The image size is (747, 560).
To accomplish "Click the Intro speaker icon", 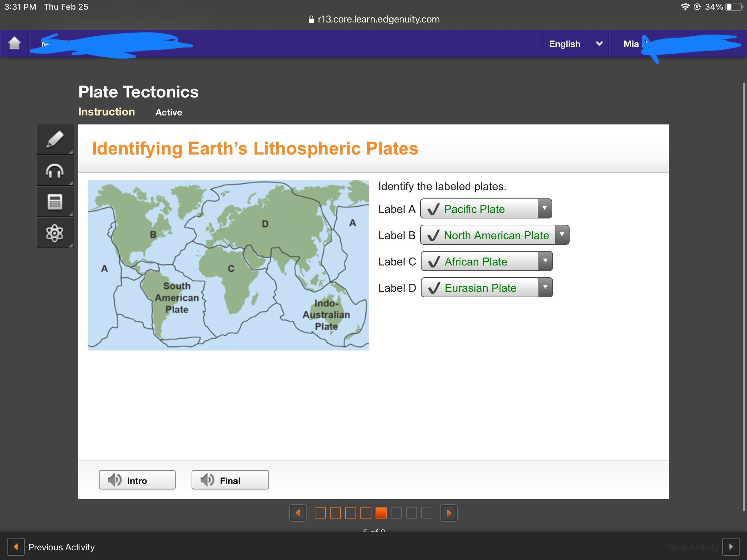I will pos(114,480).
